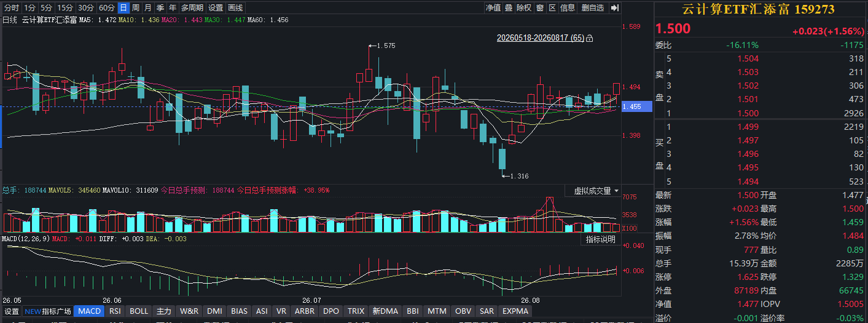Click the lock icon beside the date range
The image size is (868, 323).
(x=590, y=38)
